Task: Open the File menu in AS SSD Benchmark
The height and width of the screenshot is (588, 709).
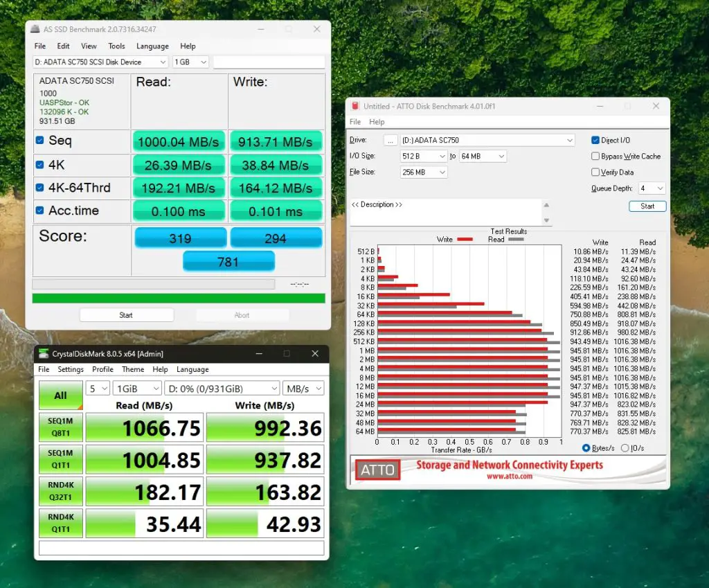Action: point(39,46)
